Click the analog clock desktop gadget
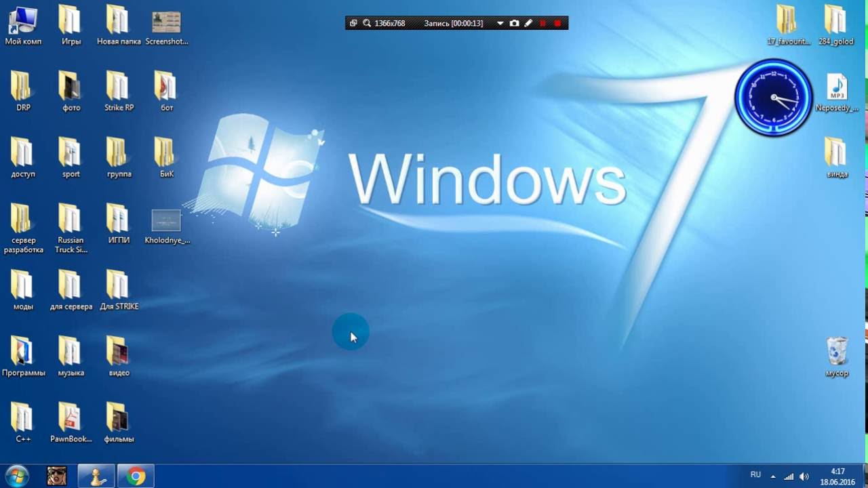The height and width of the screenshot is (488, 868). coord(774,98)
